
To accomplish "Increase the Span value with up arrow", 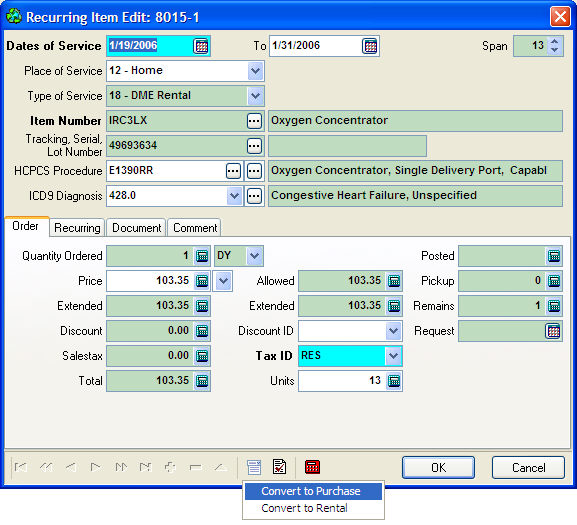I will pos(555,42).
